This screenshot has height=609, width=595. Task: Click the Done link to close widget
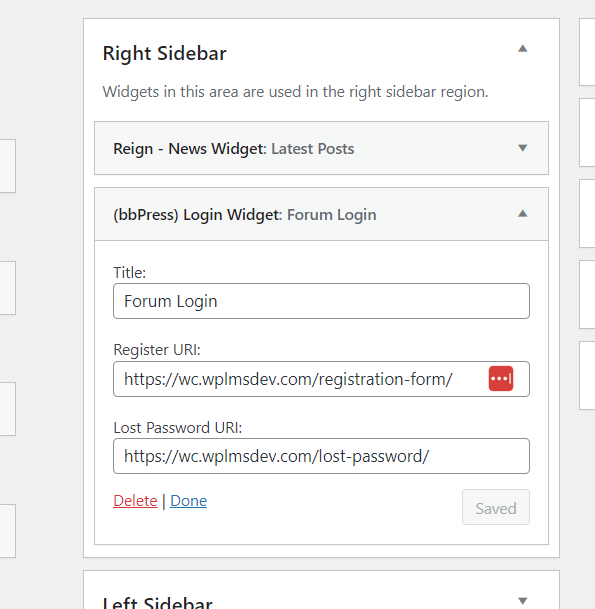[x=188, y=501]
